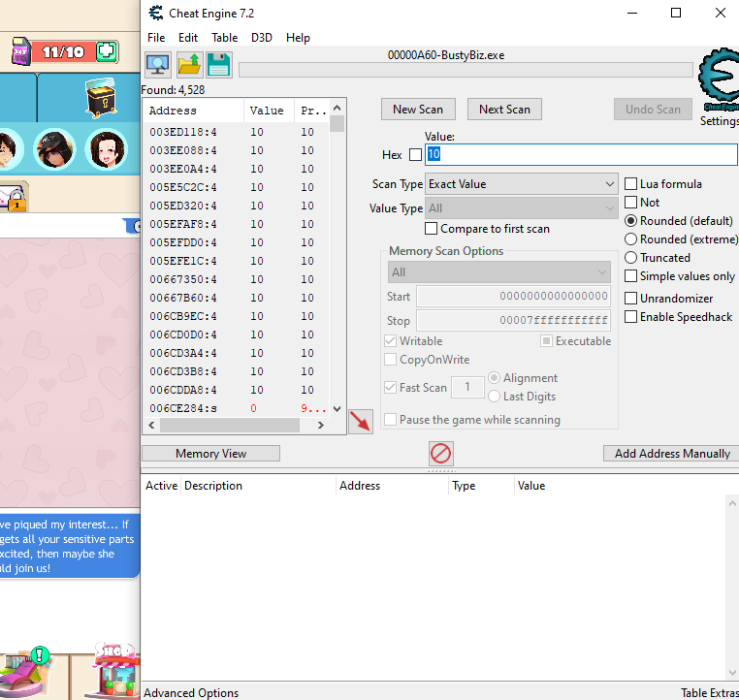Open Memory View
The height and width of the screenshot is (700, 739).
[x=210, y=454]
